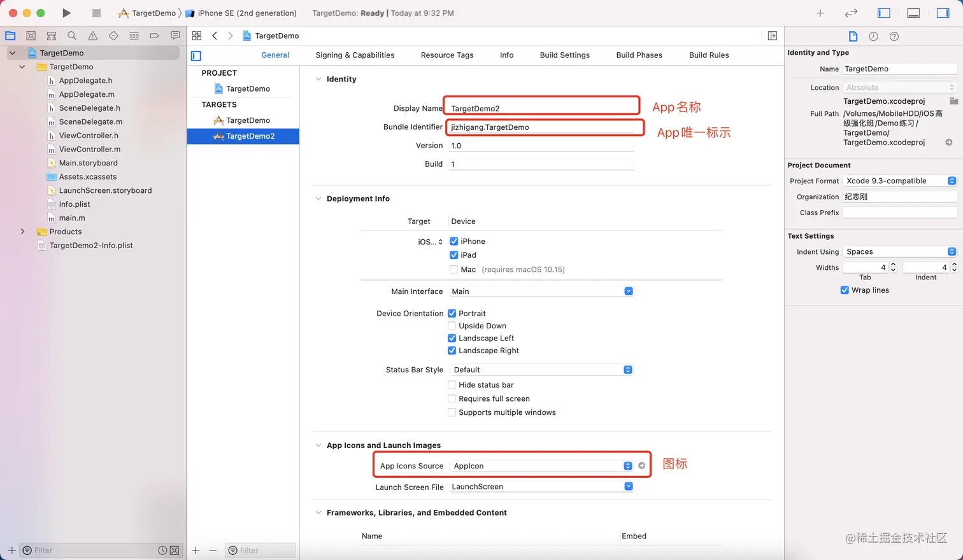Enable Upside Down orientation
The image size is (963, 560).
452,326
